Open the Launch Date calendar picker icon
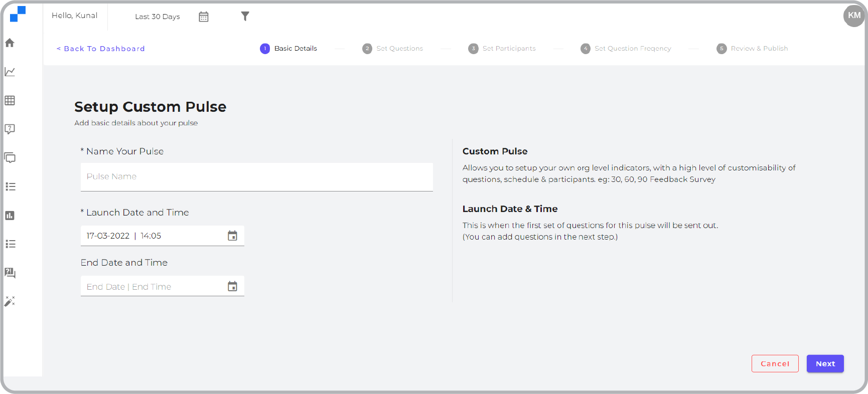Viewport: 868px width, 394px height. click(232, 236)
